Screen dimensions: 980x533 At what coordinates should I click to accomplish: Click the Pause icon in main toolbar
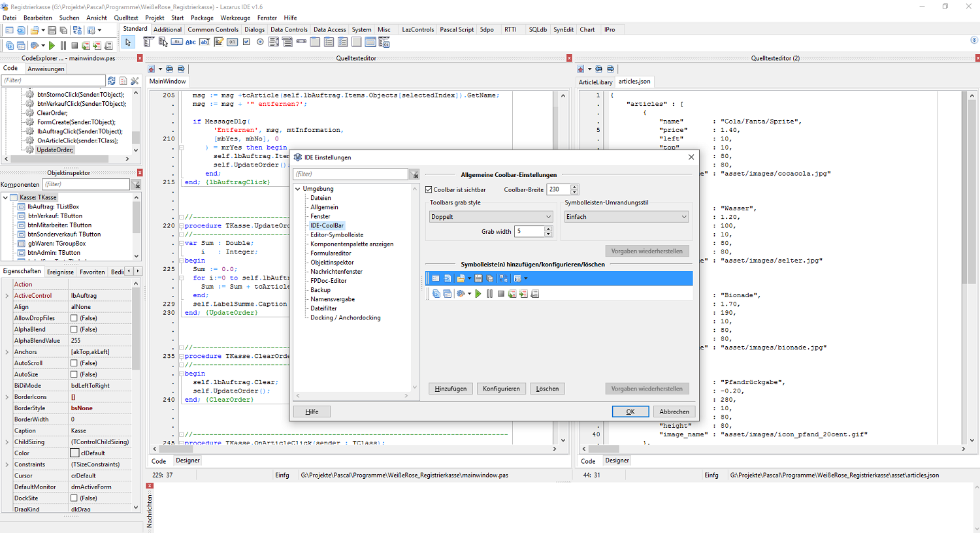pos(63,46)
